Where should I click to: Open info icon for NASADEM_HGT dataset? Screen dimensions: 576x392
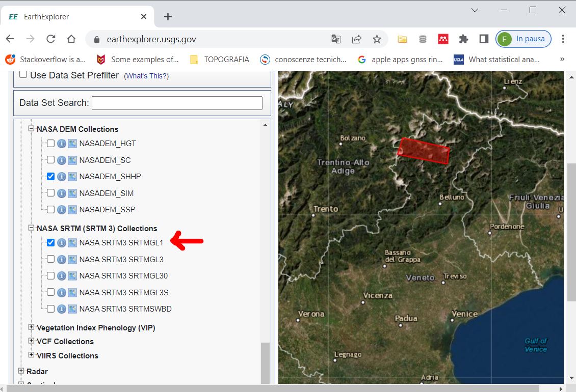pos(62,144)
